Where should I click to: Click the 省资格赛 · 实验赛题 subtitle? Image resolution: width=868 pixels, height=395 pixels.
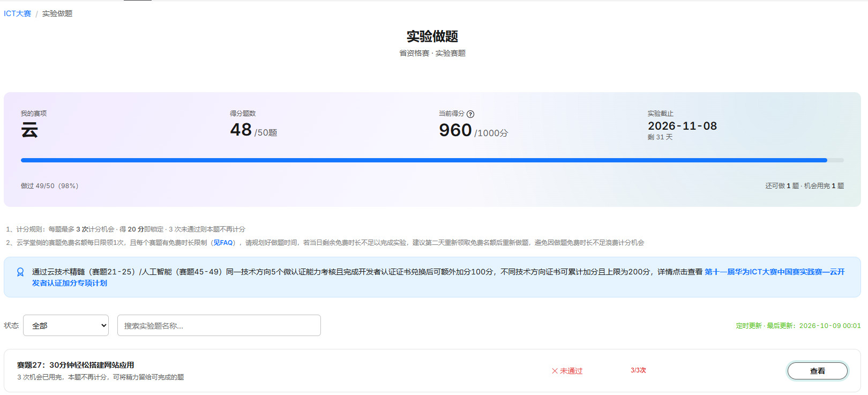(432, 53)
